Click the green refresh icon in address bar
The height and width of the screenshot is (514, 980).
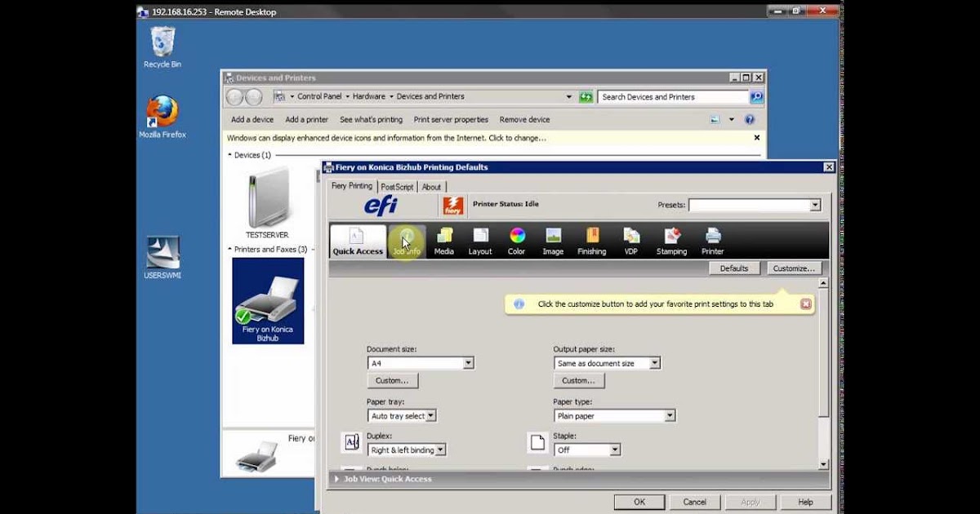tap(586, 97)
